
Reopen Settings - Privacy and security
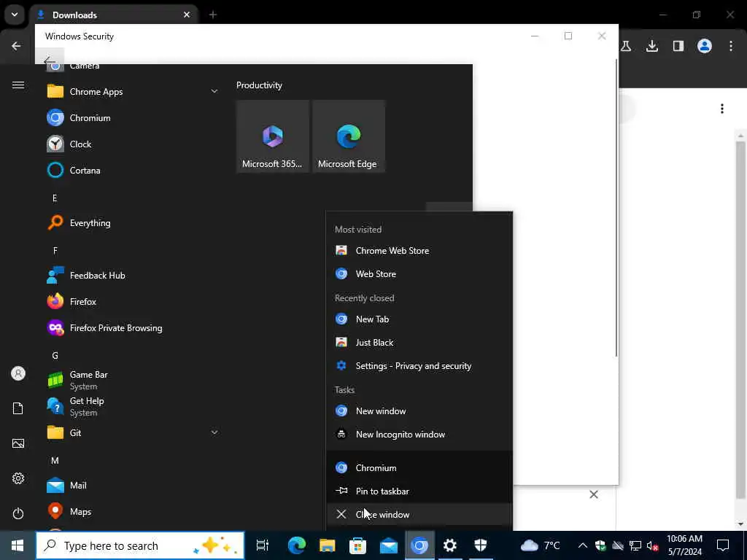pos(419,366)
